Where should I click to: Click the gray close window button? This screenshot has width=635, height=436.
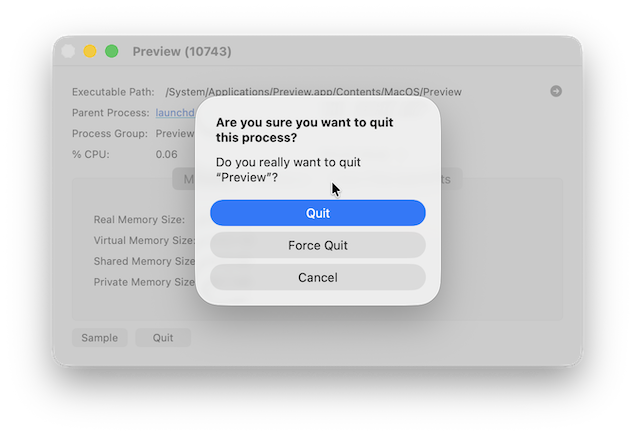[68, 51]
